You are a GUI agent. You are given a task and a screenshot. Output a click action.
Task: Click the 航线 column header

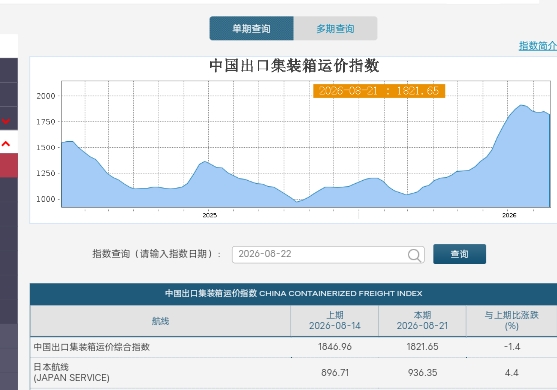pyautogui.click(x=160, y=321)
